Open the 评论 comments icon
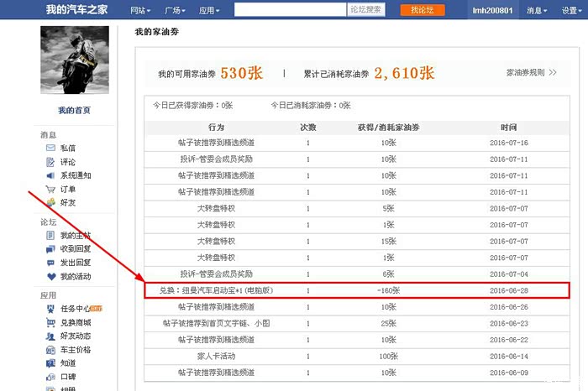The image size is (588, 391). (x=51, y=162)
